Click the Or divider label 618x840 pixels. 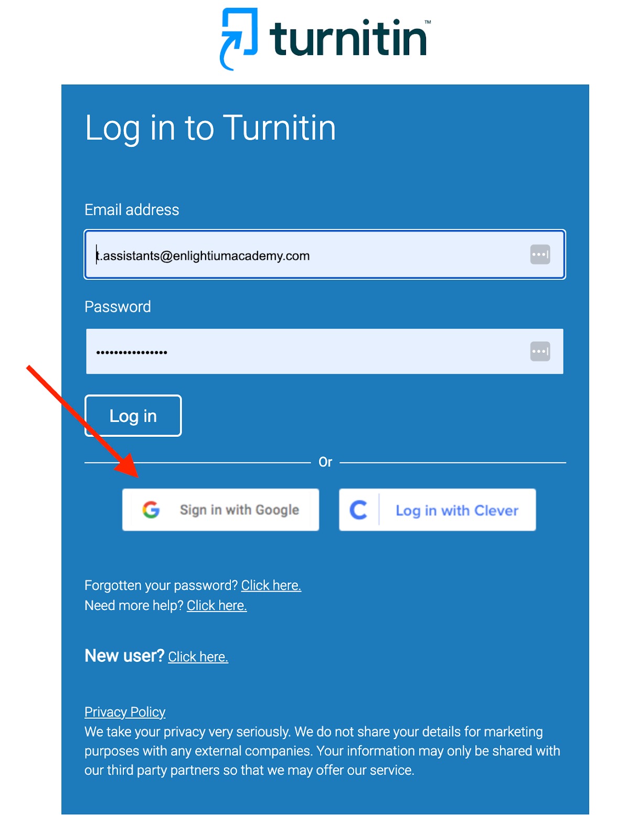click(x=325, y=462)
